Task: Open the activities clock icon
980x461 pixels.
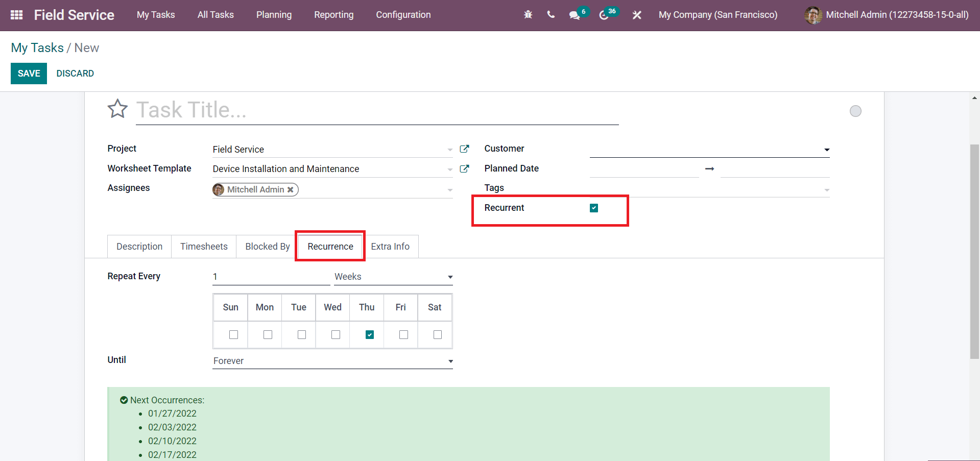Action: tap(604, 15)
